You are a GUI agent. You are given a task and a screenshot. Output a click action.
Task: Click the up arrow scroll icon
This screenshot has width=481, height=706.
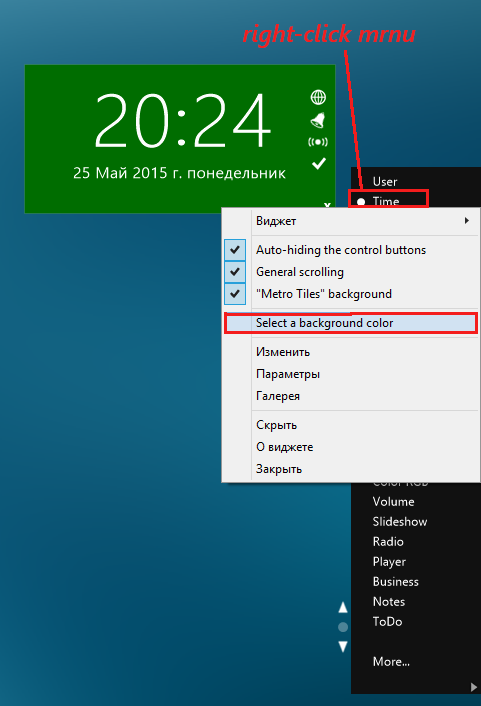343,607
